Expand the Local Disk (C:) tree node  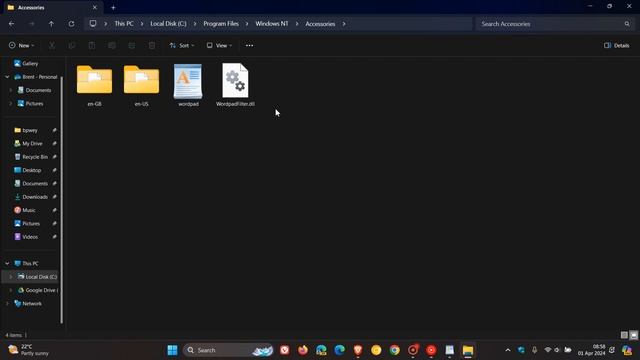[11, 277]
